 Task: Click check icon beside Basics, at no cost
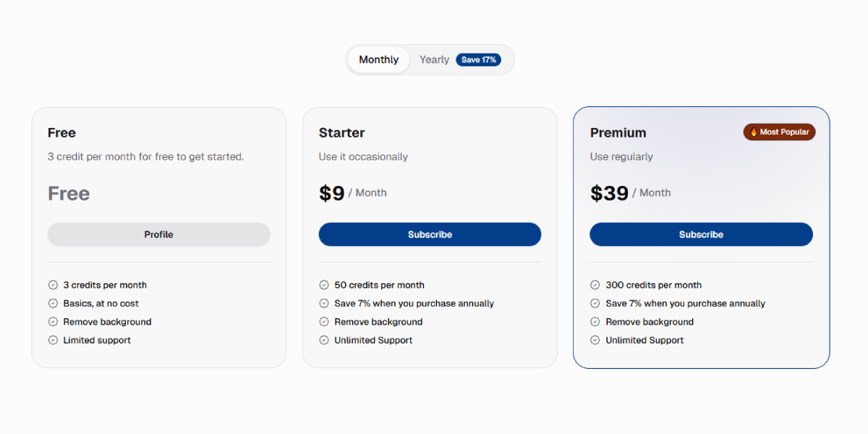click(x=53, y=304)
